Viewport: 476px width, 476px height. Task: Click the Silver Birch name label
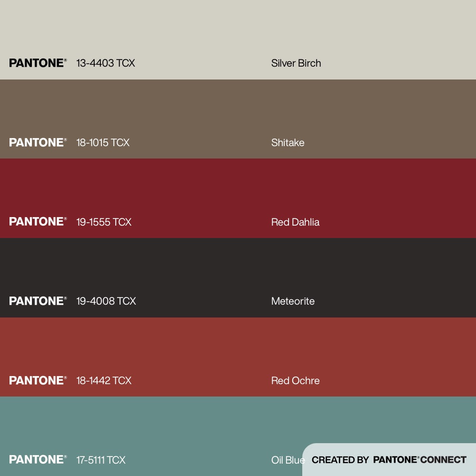click(296, 63)
